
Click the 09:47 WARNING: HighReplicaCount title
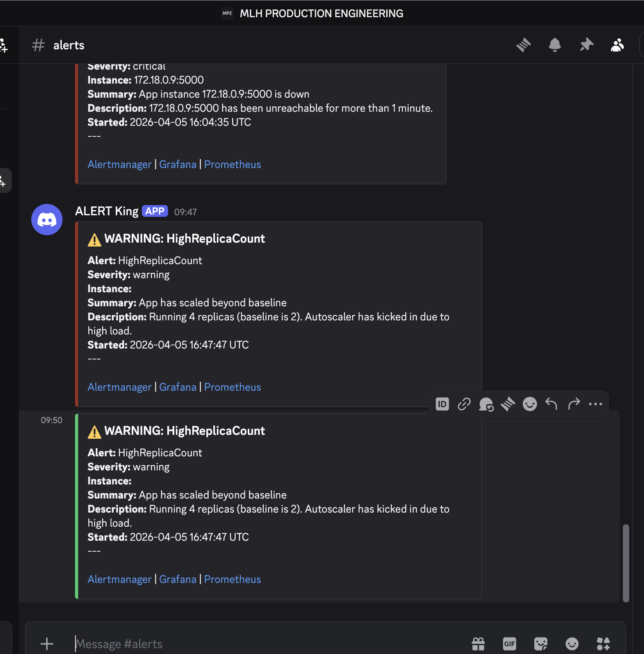coord(184,239)
